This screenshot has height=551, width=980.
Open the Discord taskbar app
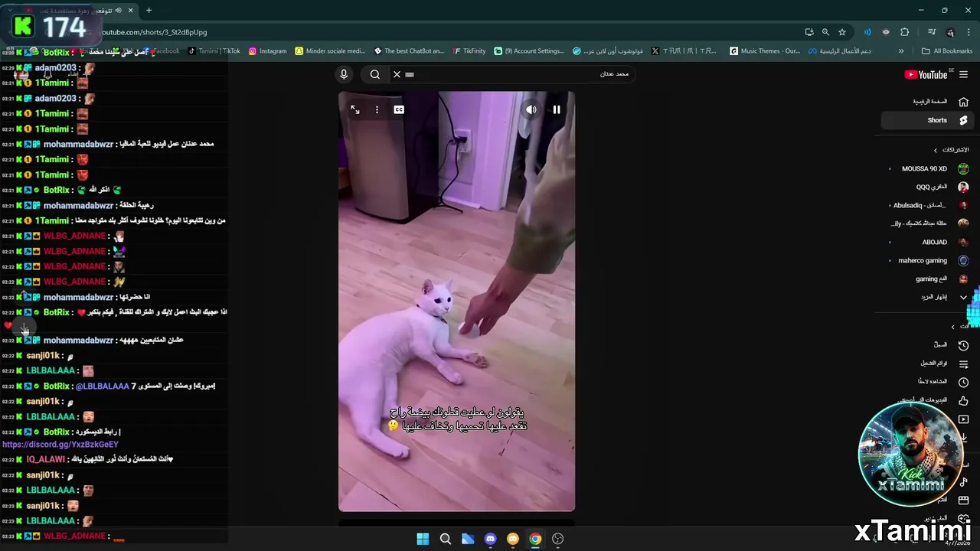pyautogui.click(x=490, y=539)
